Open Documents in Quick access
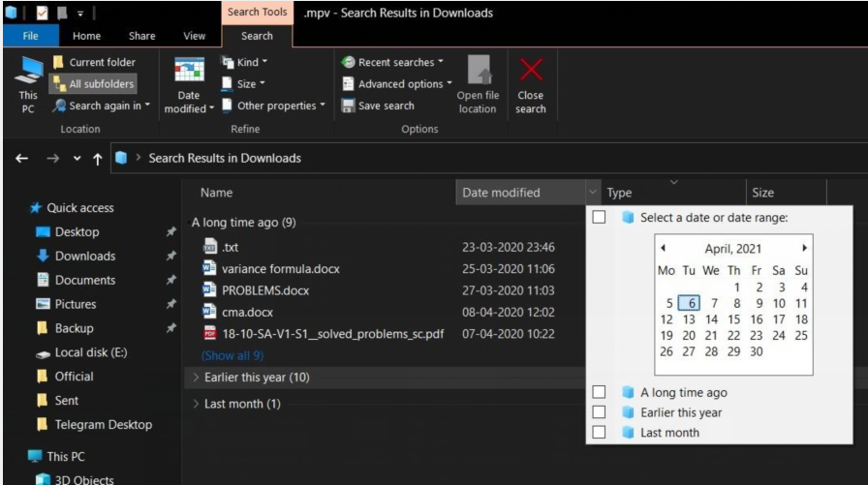 tap(76, 280)
